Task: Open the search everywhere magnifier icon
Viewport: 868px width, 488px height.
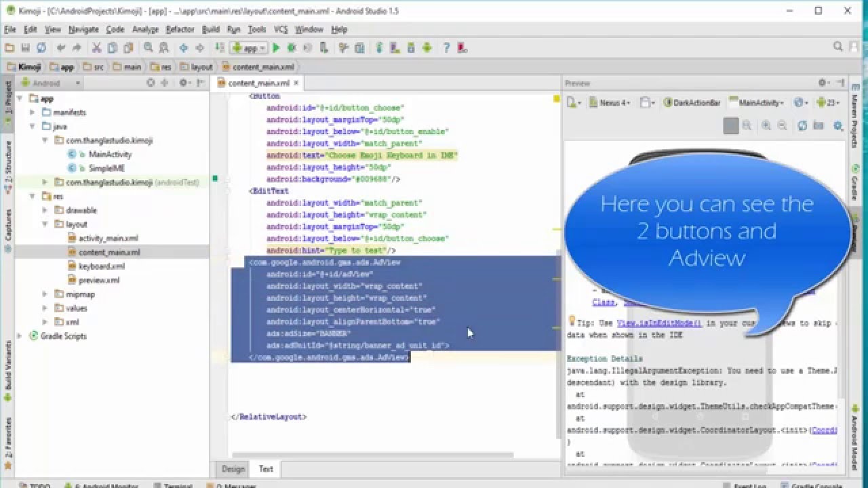Action: pyautogui.click(x=838, y=47)
